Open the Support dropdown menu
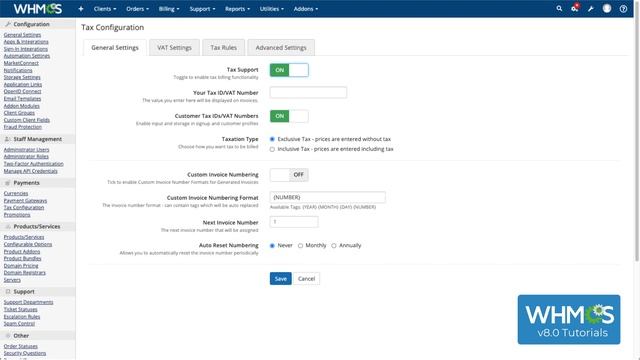The height and width of the screenshot is (360, 640). tap(202, 9)
